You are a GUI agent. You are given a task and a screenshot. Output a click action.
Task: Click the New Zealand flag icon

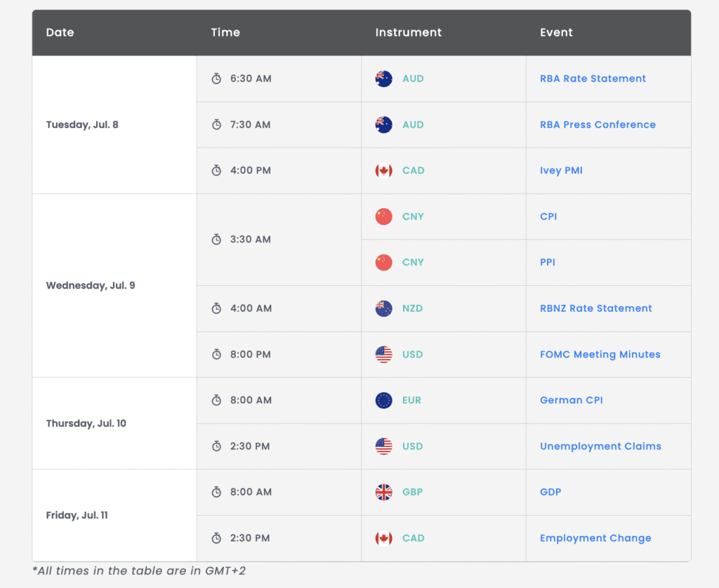pyautogui.click(x=383, y=308)
